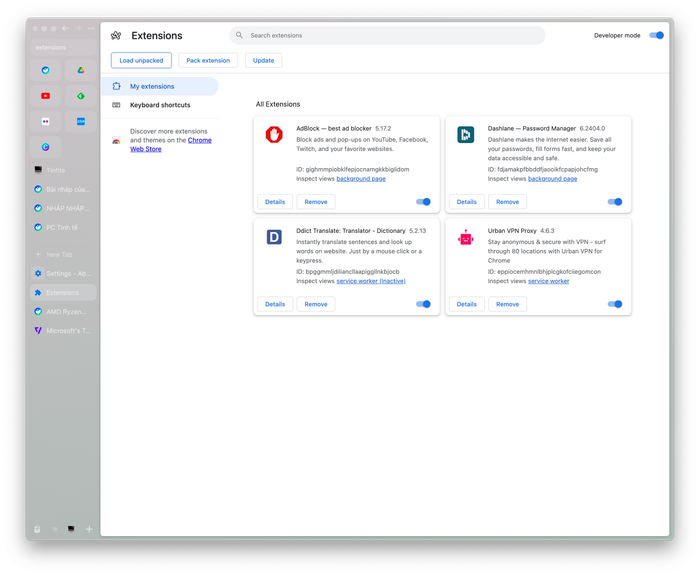Open the purple circle pinned favorite
Viewport: 700px width, 575px height.
[x=46, y=147]
